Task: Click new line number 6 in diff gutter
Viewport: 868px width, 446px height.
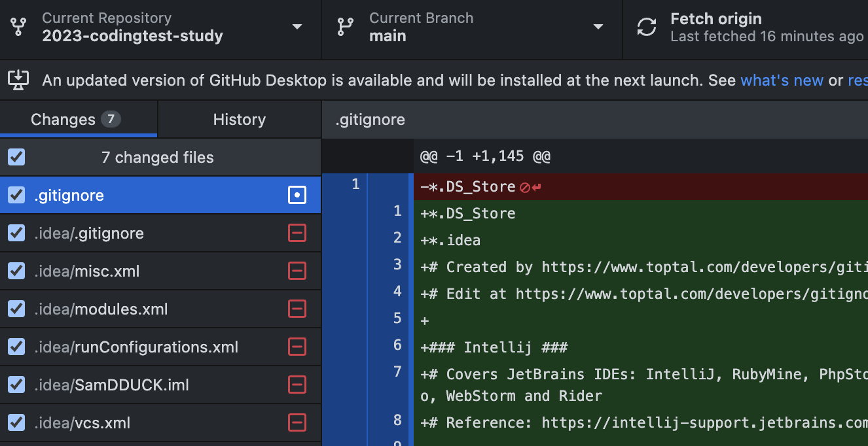Action: 397,345
